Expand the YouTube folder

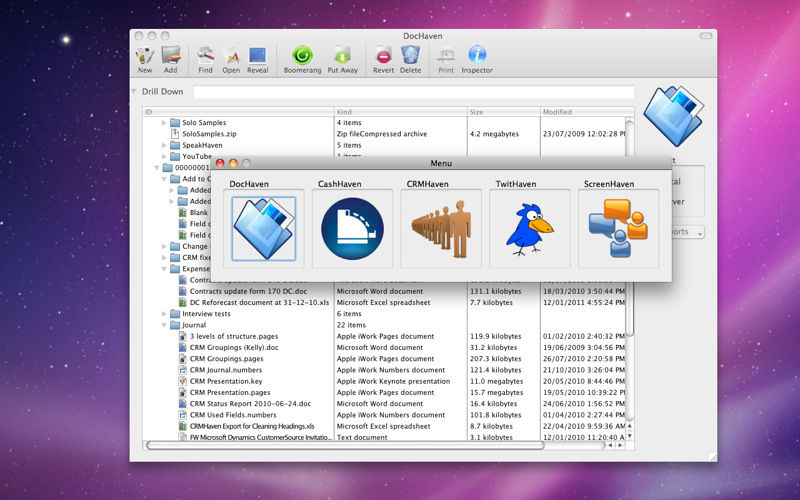[164, 157]
